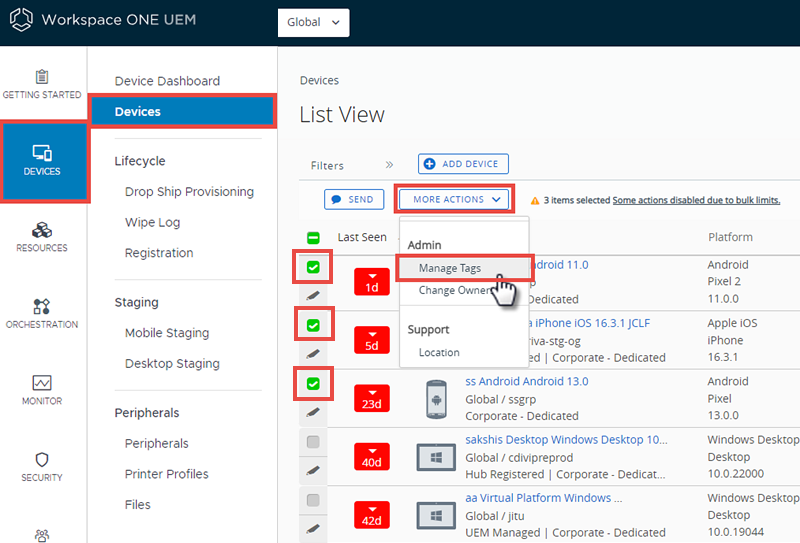Click the people icon below Security

pyautogui.click(x=42, y=535)
